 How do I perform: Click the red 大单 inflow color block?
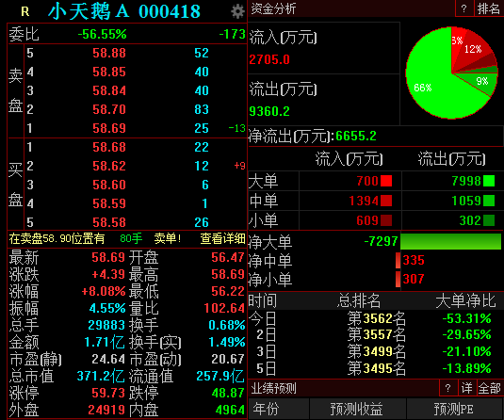coord(386,181)
